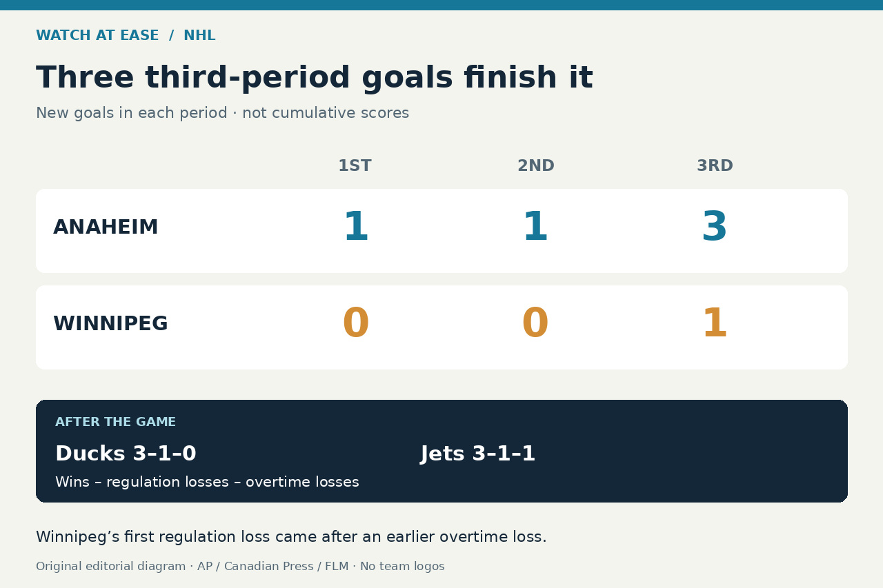This screenshot has width=883, height=588.
Task: Select the 2ND period column header
Action: click(x=536, y=165)
